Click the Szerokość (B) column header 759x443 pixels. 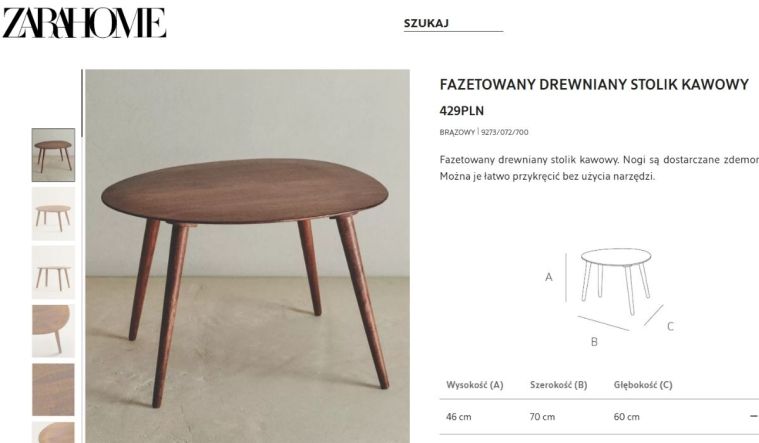click(558, 385)
